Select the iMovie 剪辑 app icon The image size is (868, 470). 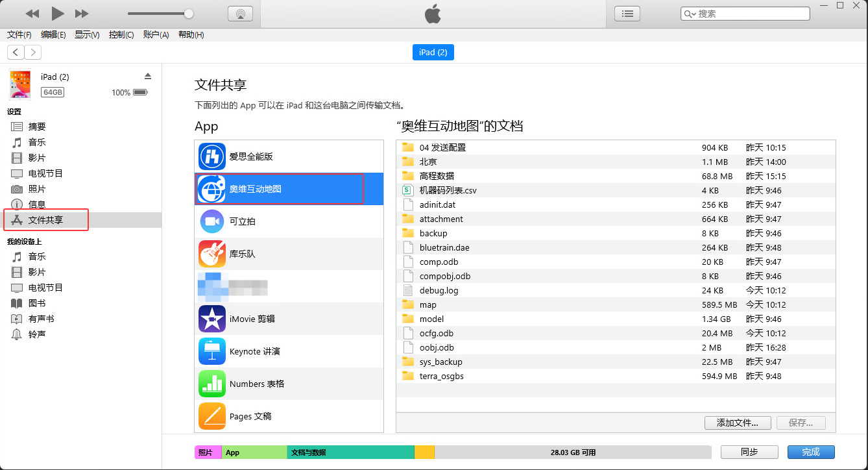point(211,319)
